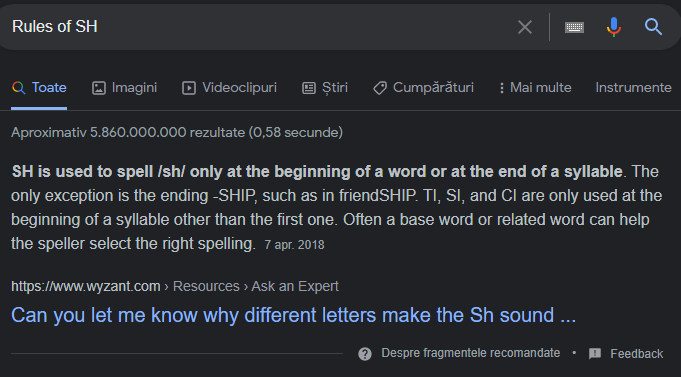Screen dimensions: 681x377
Task: Open the Cumpărături shopping tab
Action: (x=423, y=88)
